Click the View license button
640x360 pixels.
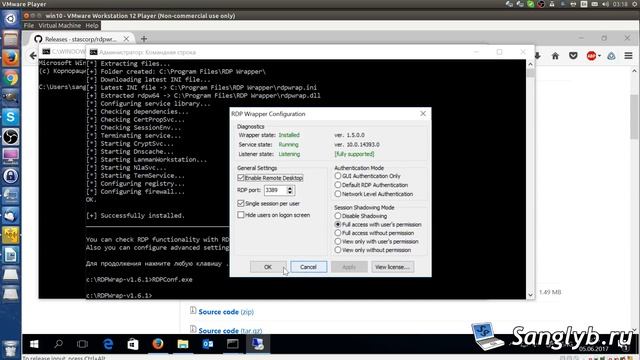(x=392, y=267)
